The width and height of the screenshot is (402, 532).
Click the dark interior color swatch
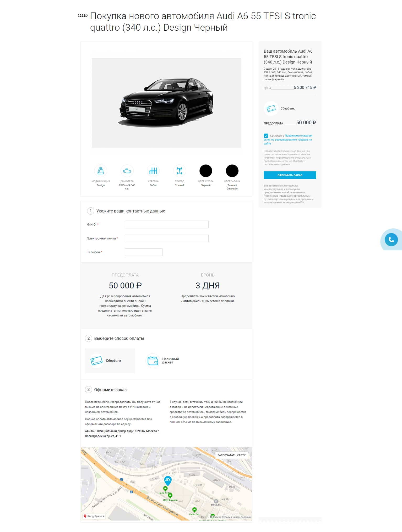tap(232, 171)
